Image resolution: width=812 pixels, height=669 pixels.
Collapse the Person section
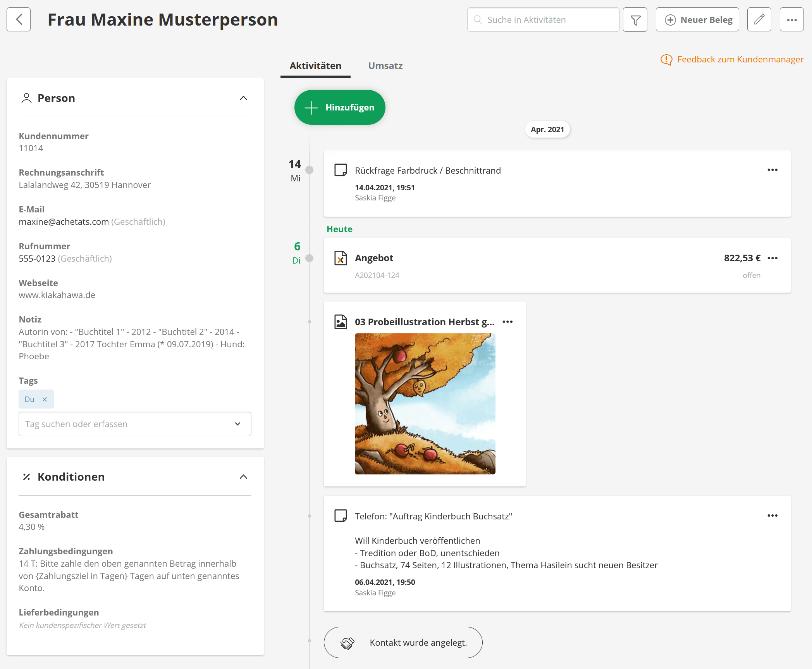coord(243,98)
